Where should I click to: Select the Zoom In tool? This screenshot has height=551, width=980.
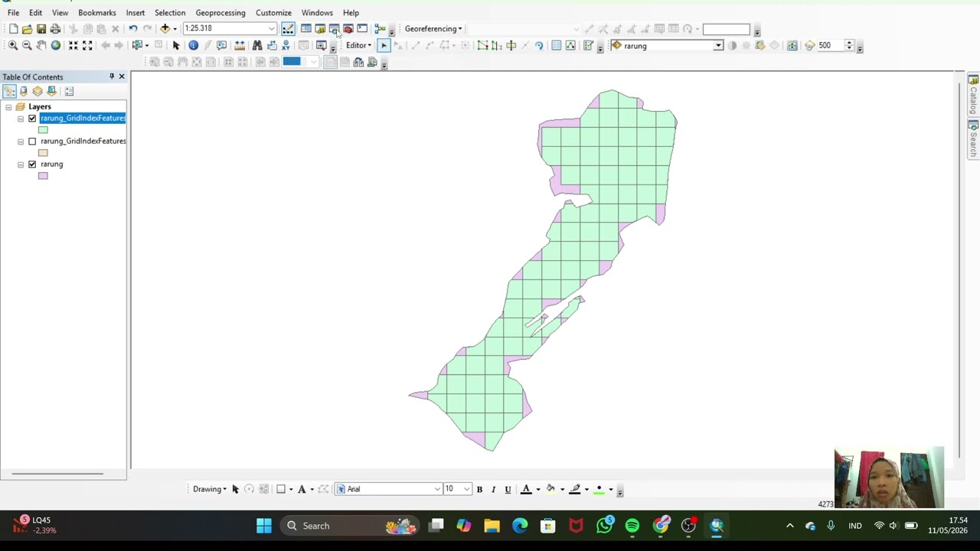click(x=13, y=46)
